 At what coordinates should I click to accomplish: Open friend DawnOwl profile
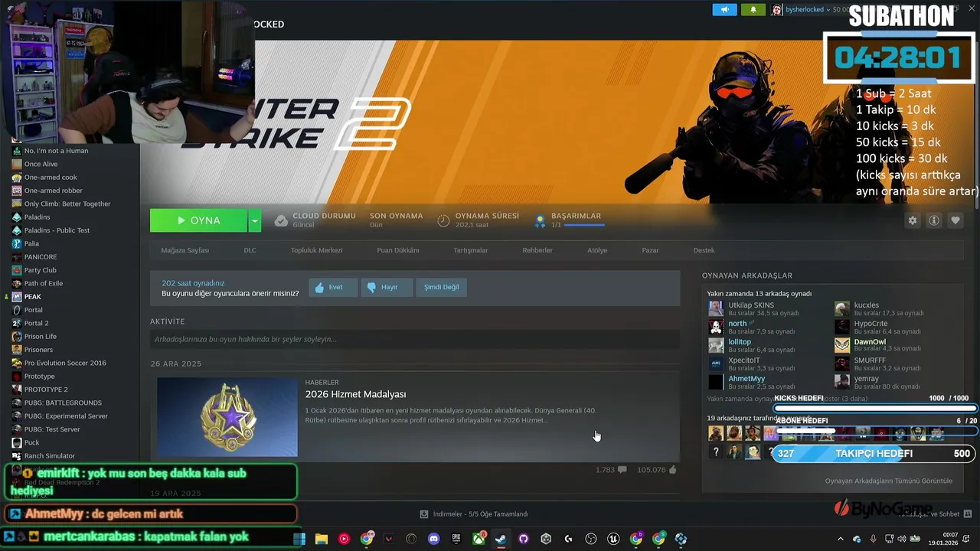[870, 342]
